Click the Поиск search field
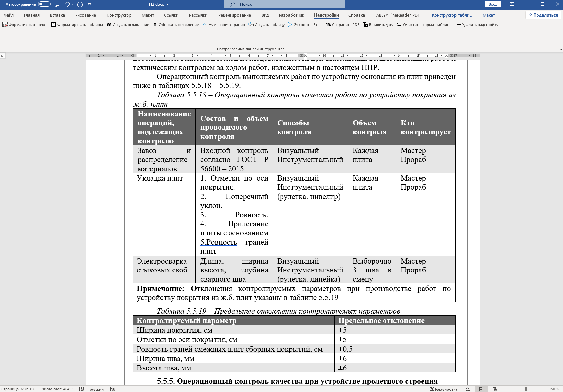 pos(284,4)
